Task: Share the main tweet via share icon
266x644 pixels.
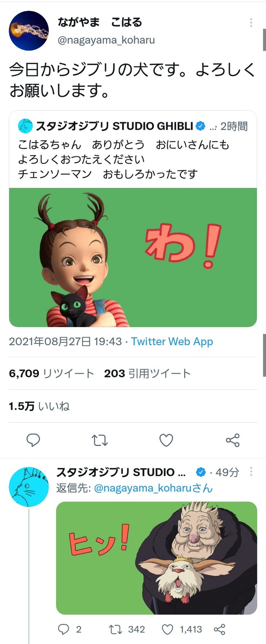Action: 232,440
